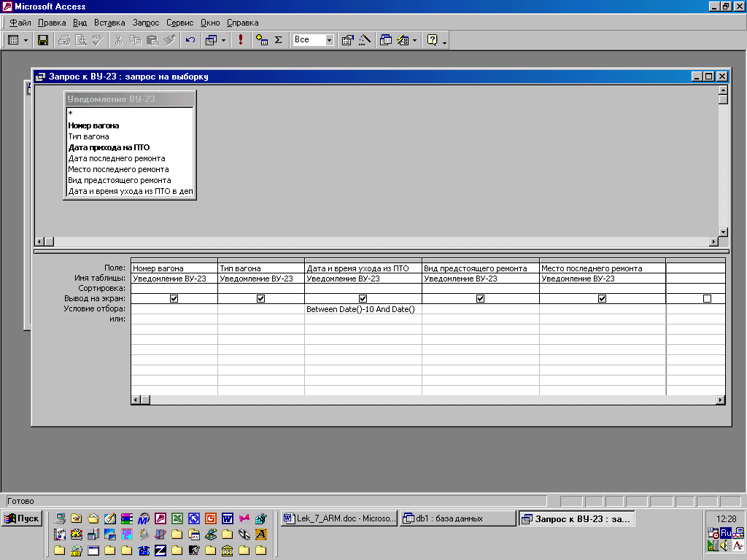Image resolution: width=747 pixels, height=560 pixels.
Task: Click left arrow of grid horizontal scrollbar
Action: [x=136, y=400]
